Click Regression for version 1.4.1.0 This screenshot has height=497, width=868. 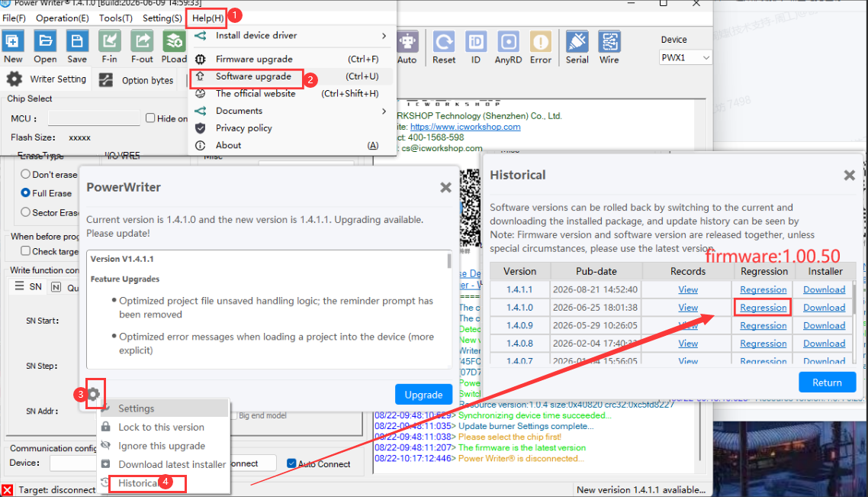763,308
